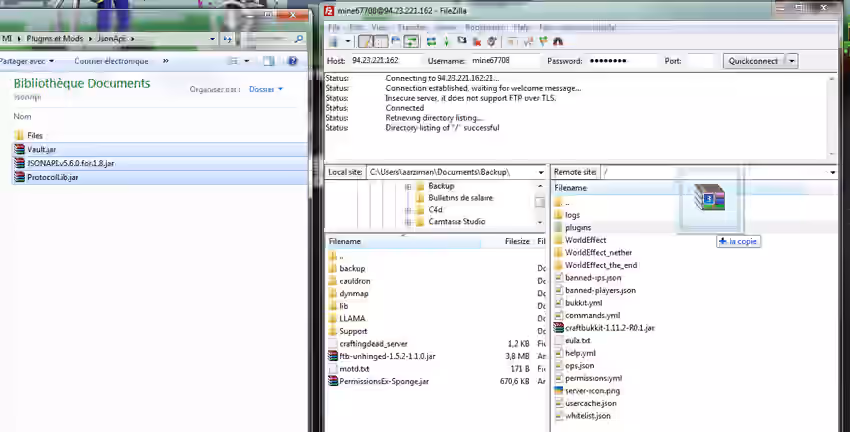Toggle the Explorer preview pane icon
This screenshot has width=850, height=432.
coord(269,61)
